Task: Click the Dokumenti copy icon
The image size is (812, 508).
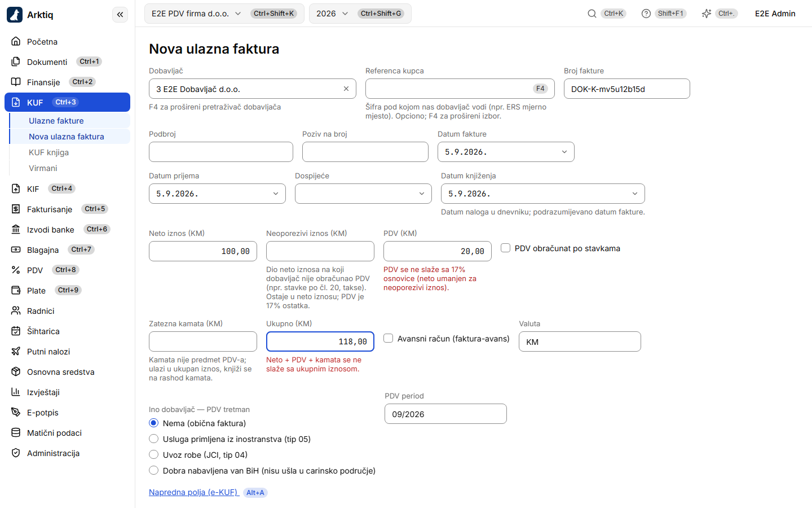Action: (x=16, y=62)
